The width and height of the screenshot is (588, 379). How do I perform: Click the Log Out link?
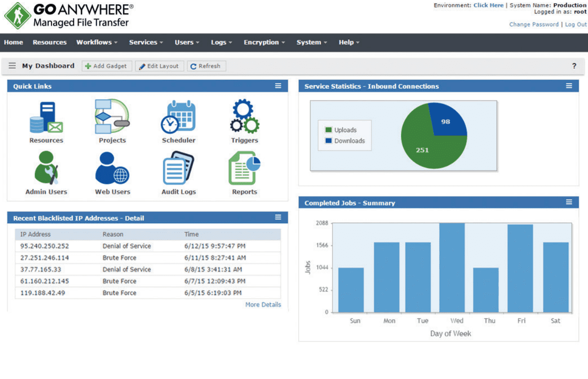point(576,24)
